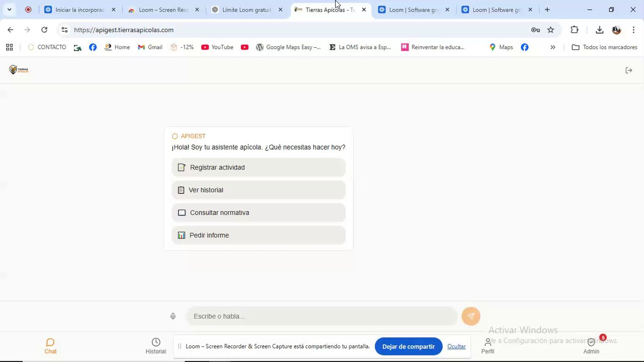Screen dimensions: 644x362
Task: Open the -12% bookmark
Action: [182, 47]
